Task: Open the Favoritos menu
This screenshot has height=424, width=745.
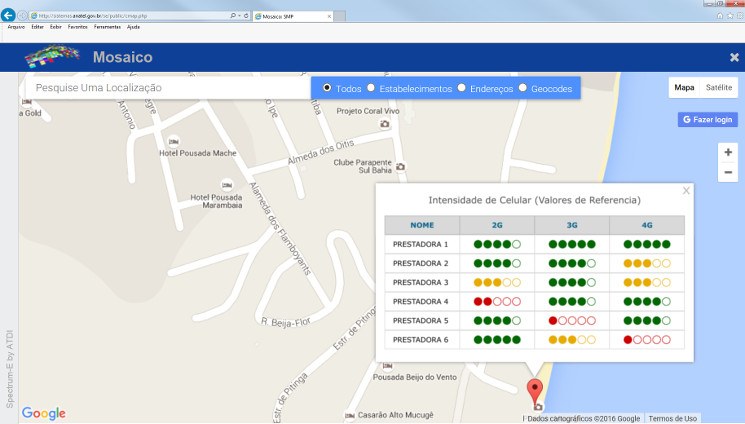Action: click(x=77, y=27)
